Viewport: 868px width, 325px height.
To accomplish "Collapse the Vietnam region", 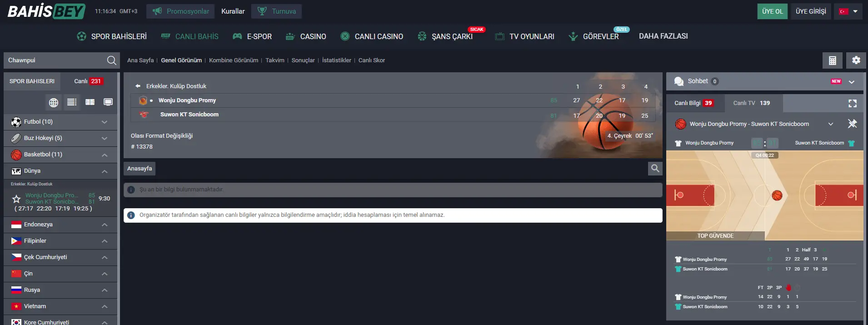I will [60, 306].
